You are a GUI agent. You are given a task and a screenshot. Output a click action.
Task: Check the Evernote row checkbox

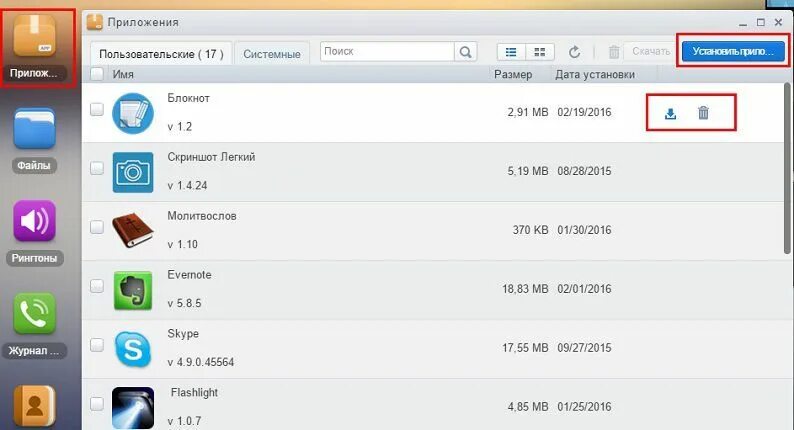[x=97, y=286]
